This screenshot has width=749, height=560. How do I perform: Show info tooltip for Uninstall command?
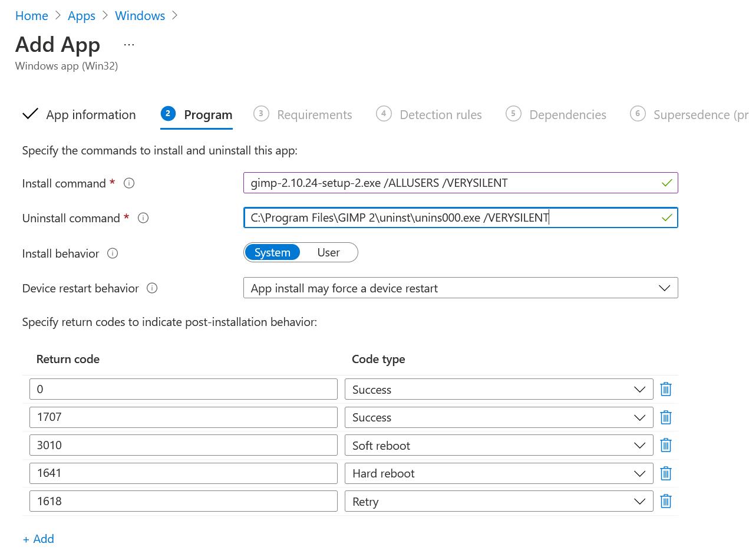[143, 218]
